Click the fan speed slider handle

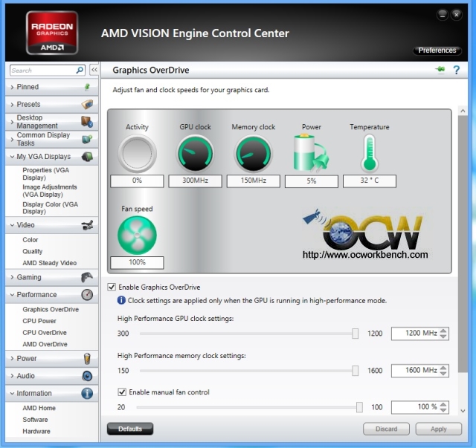pyautogui.click(x=359, y=407)
